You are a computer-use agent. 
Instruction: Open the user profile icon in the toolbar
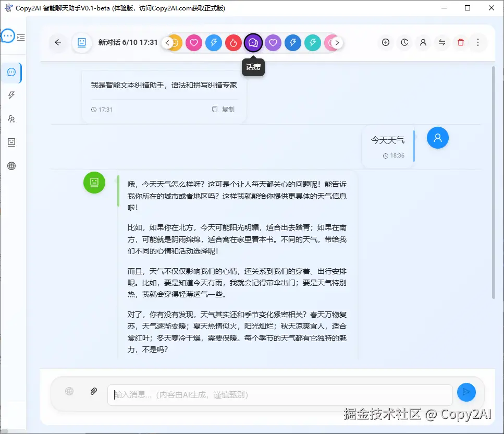coord(423,42)
